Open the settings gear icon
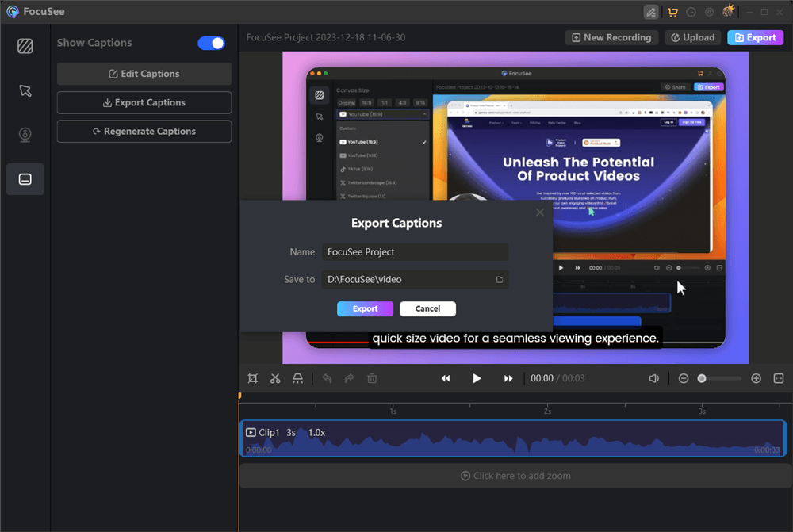The image size is (793, 532). [709, 12]
